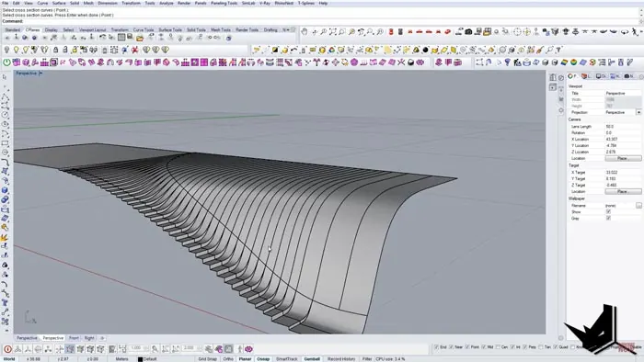
Task: Open the World coordinate system toggle
Action: coord(9,359)
